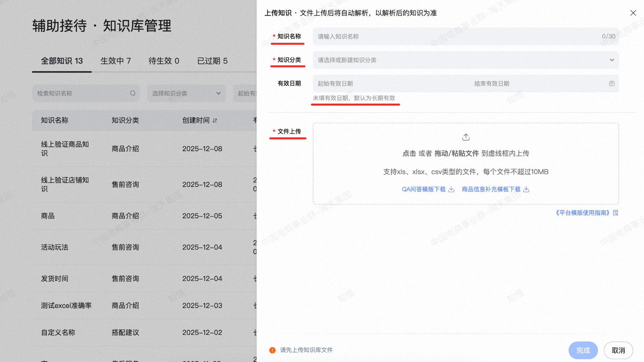The height and width of the screenshot is (362, 644).
Task: Switch to the 已过期 5 tab
Action: [212, 61]
